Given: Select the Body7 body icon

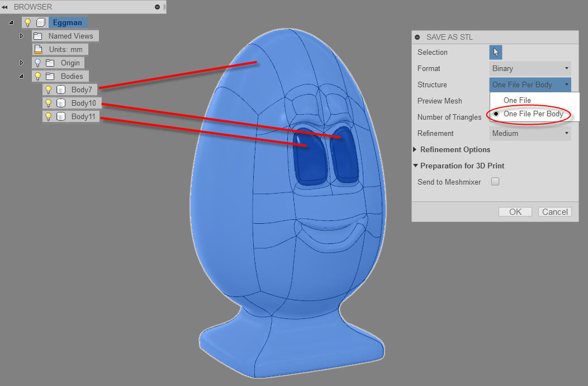Looking at the screenshot, I should coord(60,90).
